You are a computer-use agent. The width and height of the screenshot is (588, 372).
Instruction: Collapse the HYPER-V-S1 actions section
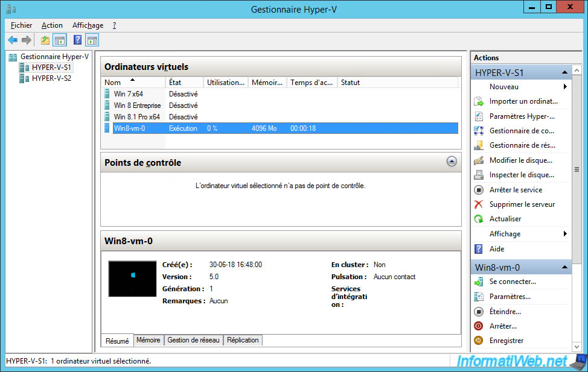(564, 73)
